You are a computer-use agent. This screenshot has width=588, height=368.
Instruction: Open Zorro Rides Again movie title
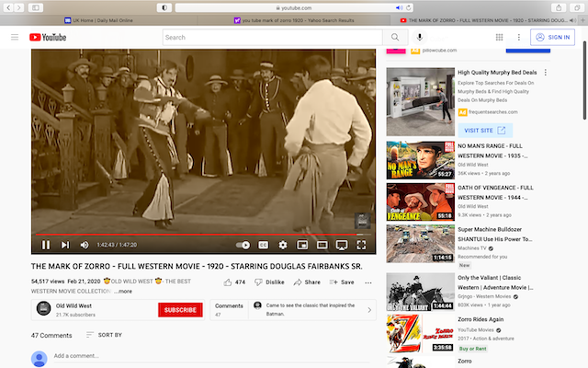pos(481,319)
